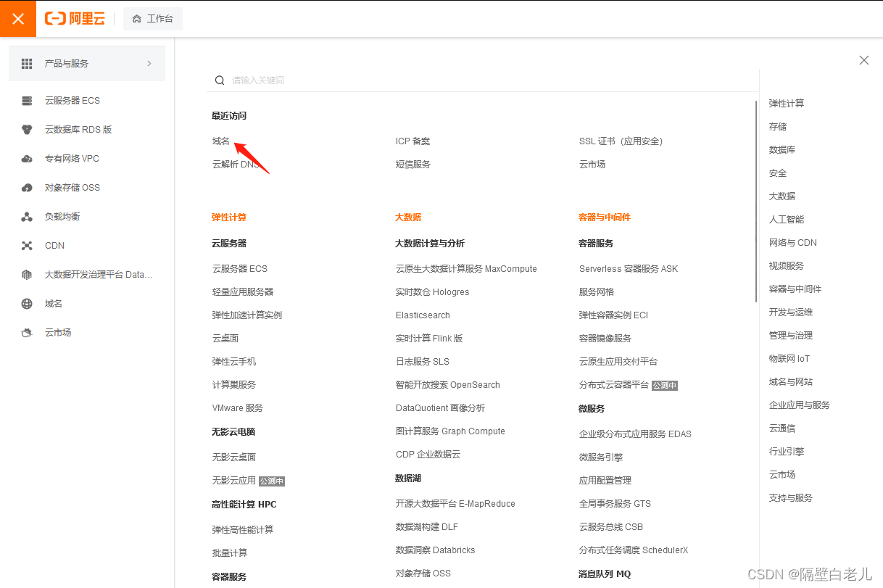This screenshot has height=588, width=883.
Task: Click the search magnifier icon
Action: 220,80
